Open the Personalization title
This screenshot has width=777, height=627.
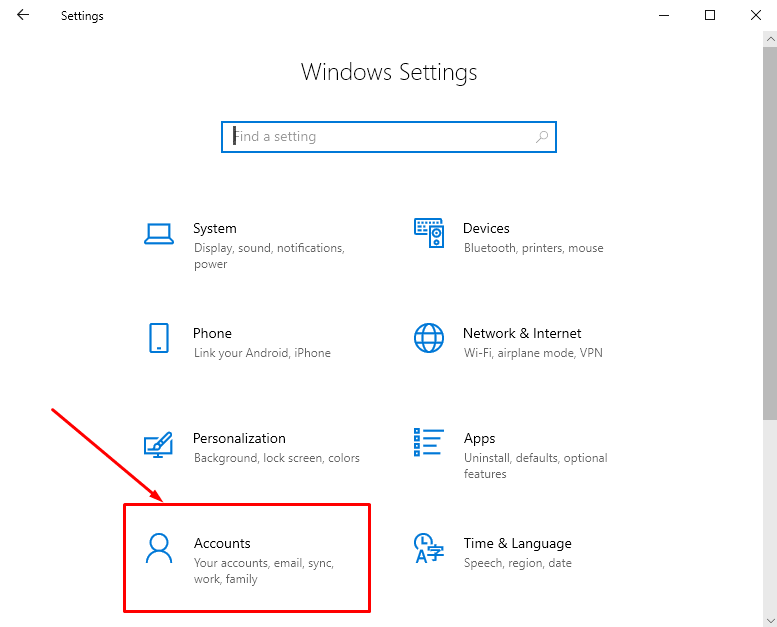(239, 438)
